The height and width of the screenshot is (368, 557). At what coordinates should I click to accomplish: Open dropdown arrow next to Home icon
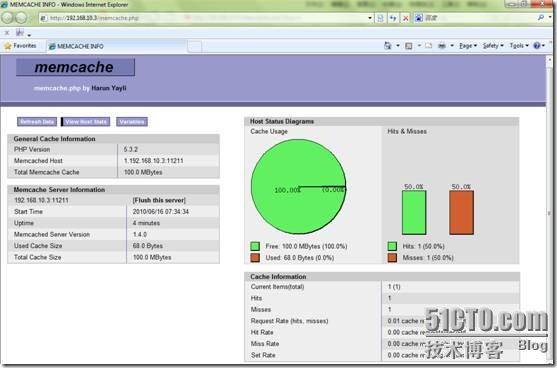pos(398,46)
